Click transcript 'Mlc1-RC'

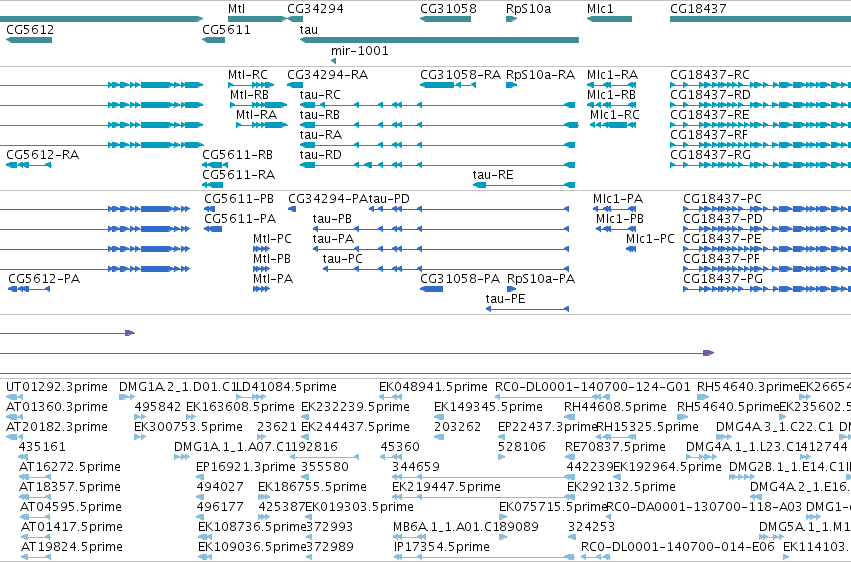pos(614,114)
